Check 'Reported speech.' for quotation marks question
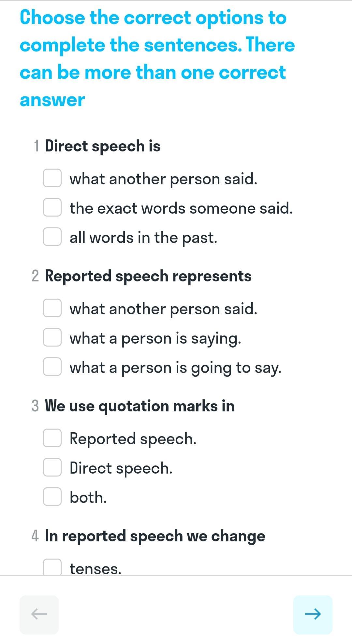 [52, 438]
